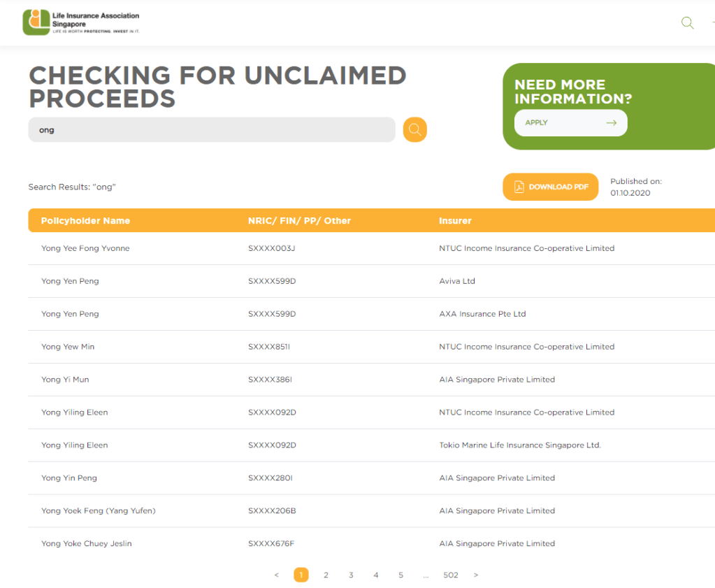
Task: Click the arrow icon in the Apply button
Action: click(612, 123)
